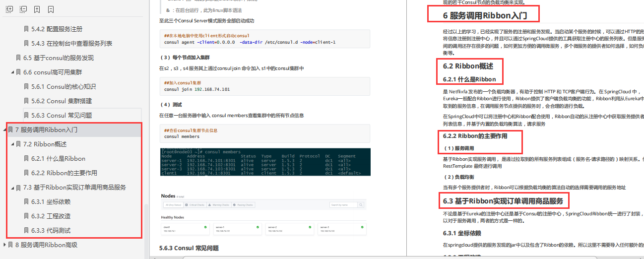Click the bookmark icon beside 6.5 基于consul的服务发现
The image size is (644, 259).
click(x=18, y=58)
